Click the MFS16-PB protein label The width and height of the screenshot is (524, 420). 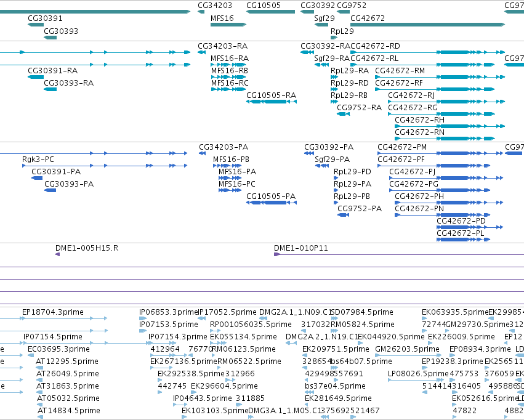[x=232, y=160]
